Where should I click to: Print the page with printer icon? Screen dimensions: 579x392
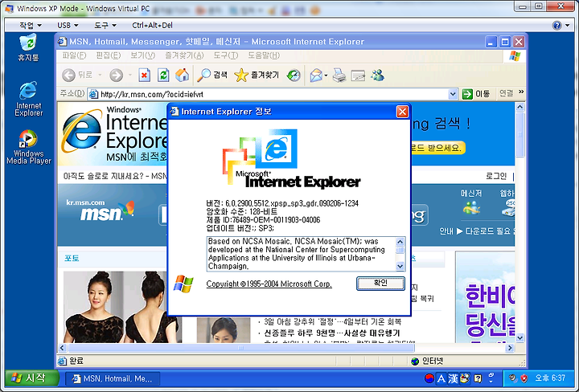tap(339, 76)
